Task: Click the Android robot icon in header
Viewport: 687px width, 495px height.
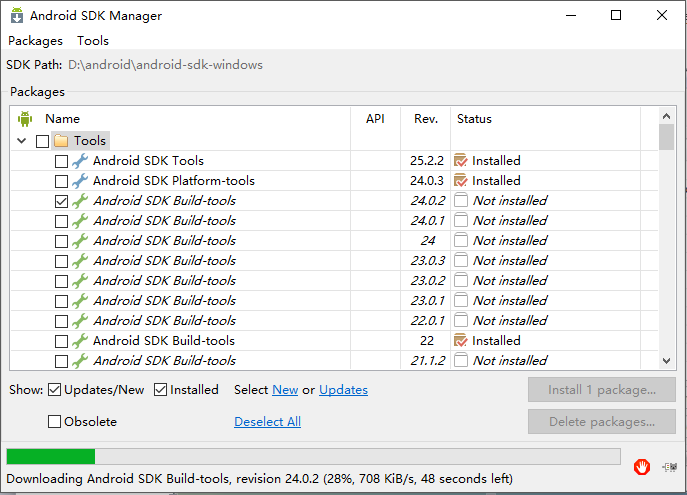Action: point(25,119)
